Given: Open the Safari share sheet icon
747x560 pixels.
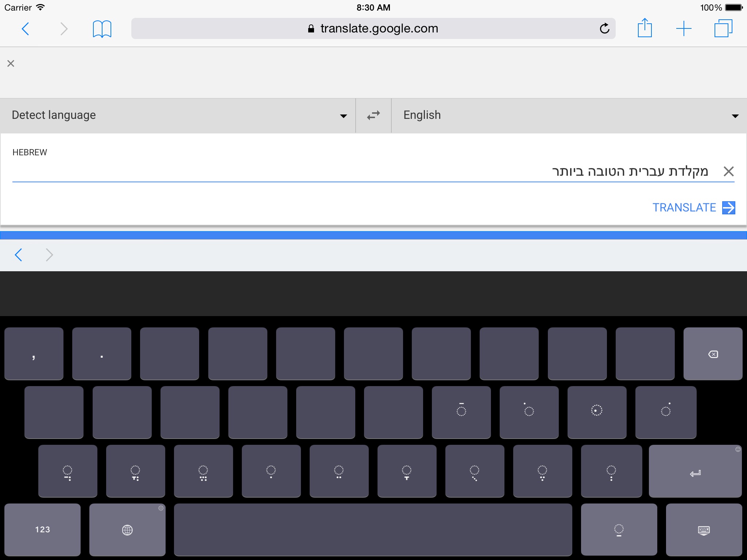Looking at the screenshot, I should 645,28.
